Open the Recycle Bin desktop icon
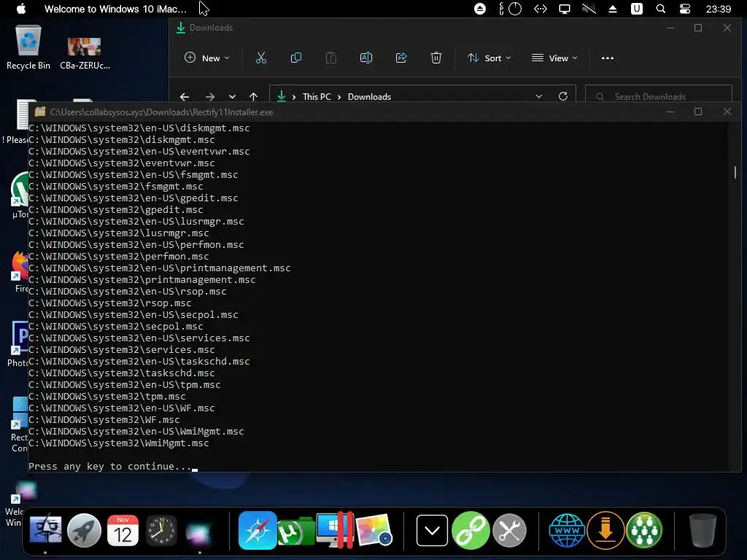Viewport: 747px width, 560px height. (x=28, y=48)
